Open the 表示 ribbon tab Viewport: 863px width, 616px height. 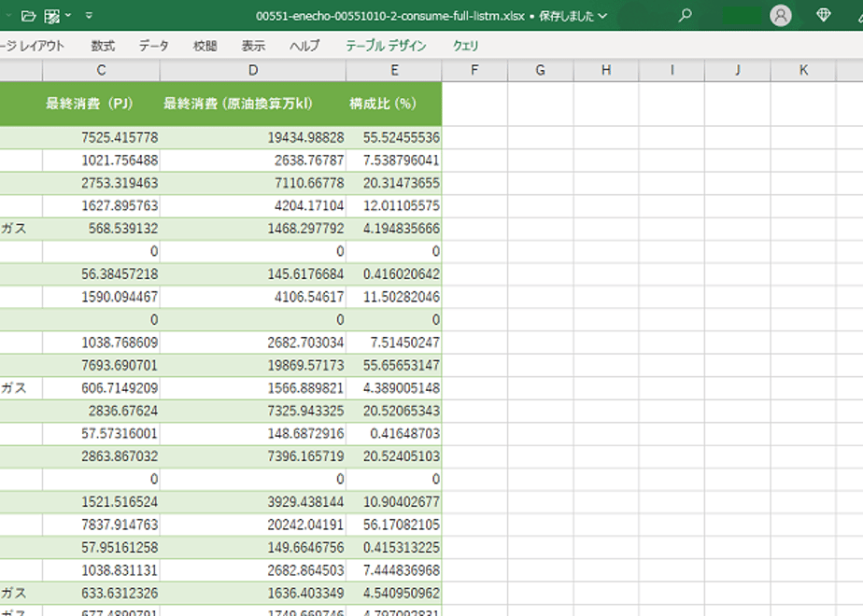(253, 46)
